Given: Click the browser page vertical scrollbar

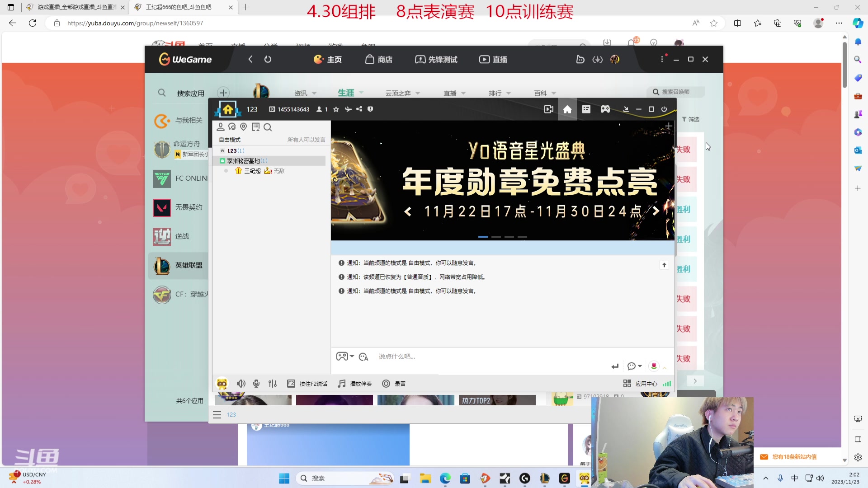Looking at the screenshot, I should (844, 66).
